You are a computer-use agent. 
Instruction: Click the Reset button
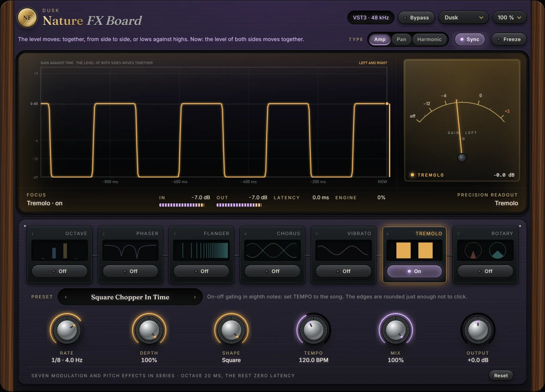tap(501, 375)
